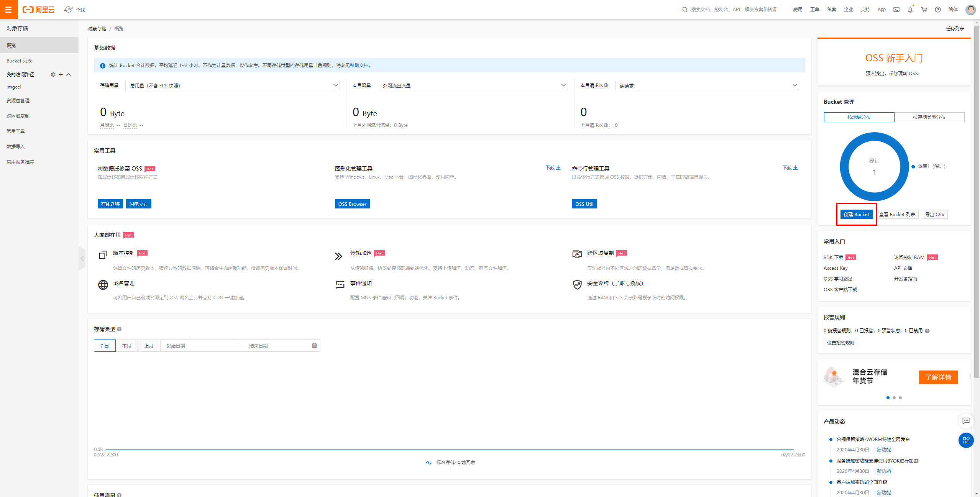Collapse 我的访问路径 with the chevron
This screenshot has width=980, height=497.
pos(69,75)
